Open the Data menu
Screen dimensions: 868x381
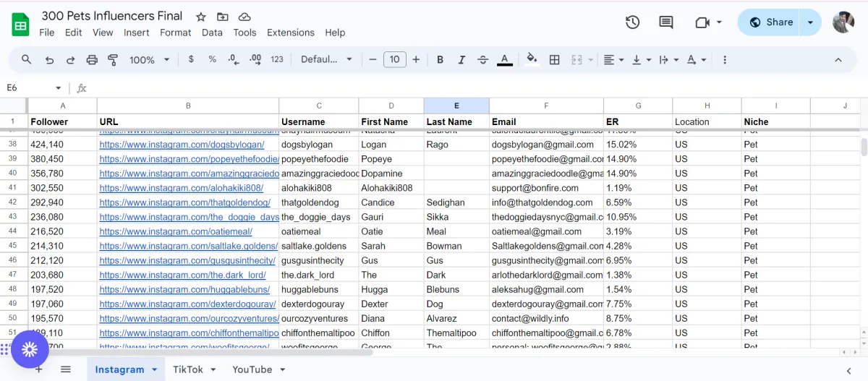click(x=212, y=33)
